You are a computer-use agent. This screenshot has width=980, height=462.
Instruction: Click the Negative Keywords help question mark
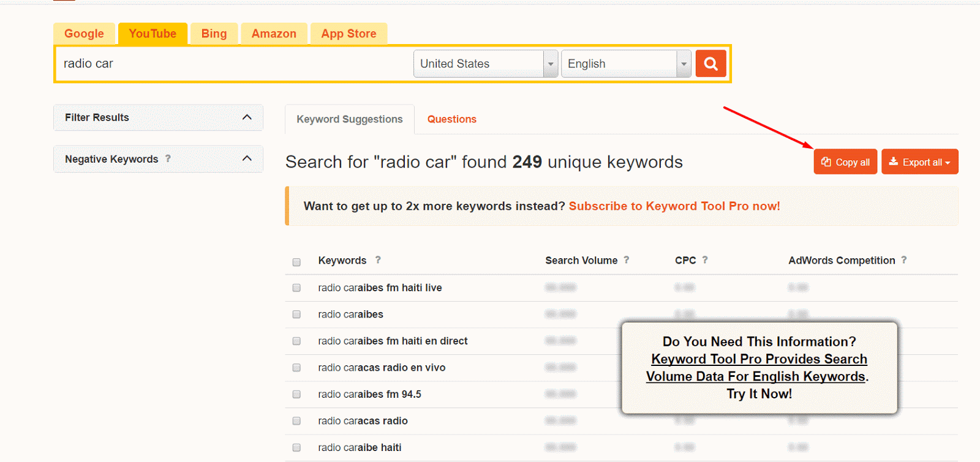click(168, 158)
